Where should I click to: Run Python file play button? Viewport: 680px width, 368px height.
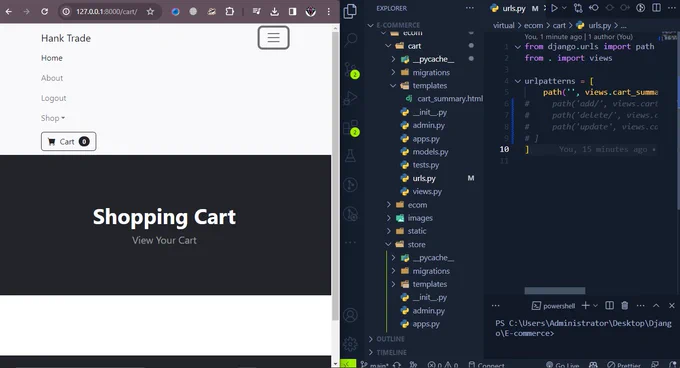(554, 8)
